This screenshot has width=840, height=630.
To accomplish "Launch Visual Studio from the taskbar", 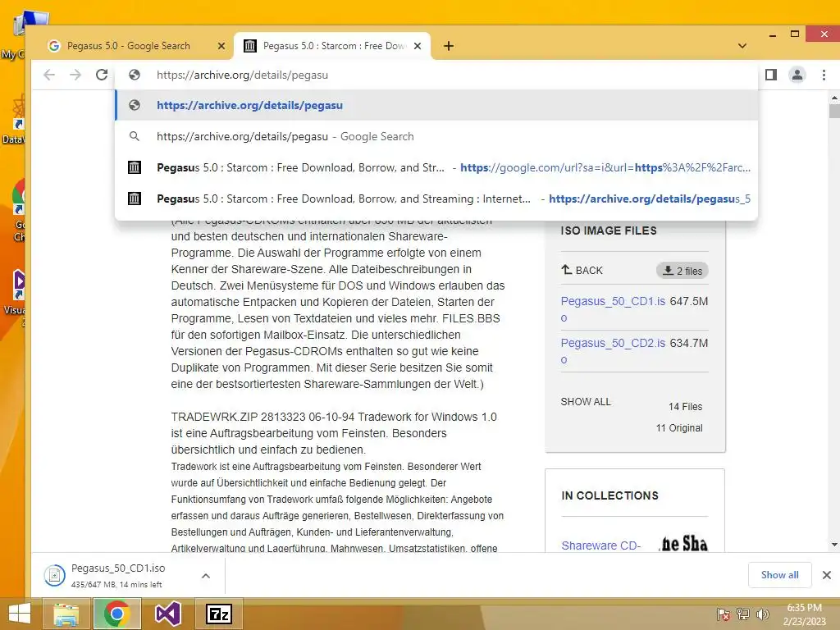I will click(x=167, y=614).
